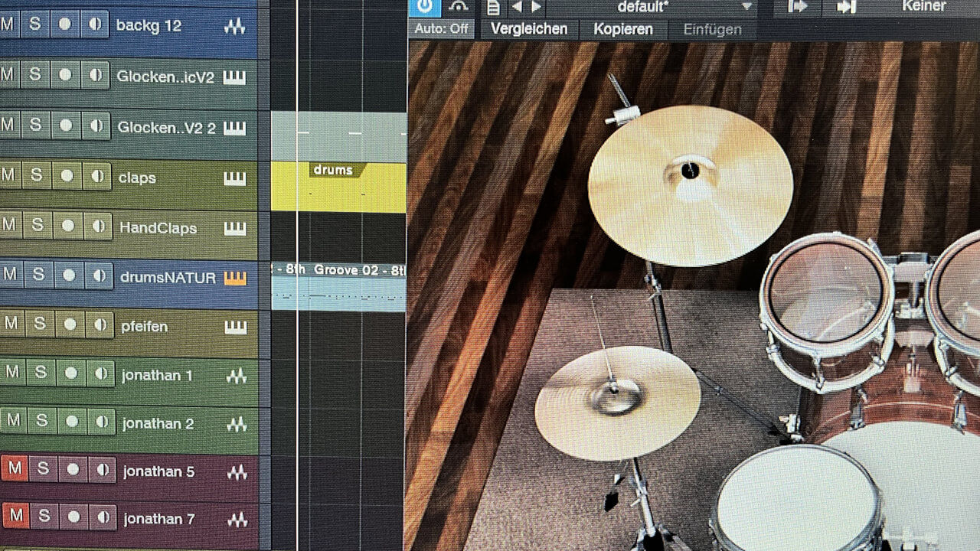Image resolution: width=980 pixels, height=551 pixels.
Task: Open the Keiner sidechain dropdown
Action: click(923, 6)
